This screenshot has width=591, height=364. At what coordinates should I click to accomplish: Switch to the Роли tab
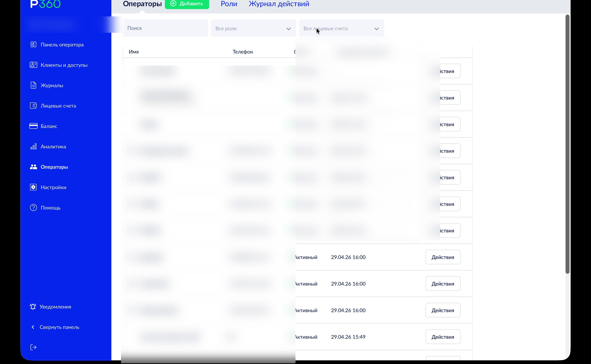click(229, 4)
